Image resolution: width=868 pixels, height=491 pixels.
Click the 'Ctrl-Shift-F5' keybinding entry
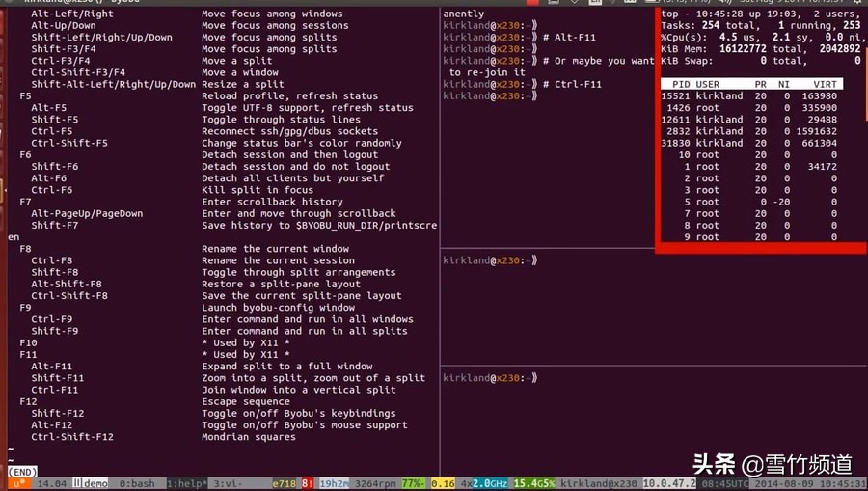point(69,143)
